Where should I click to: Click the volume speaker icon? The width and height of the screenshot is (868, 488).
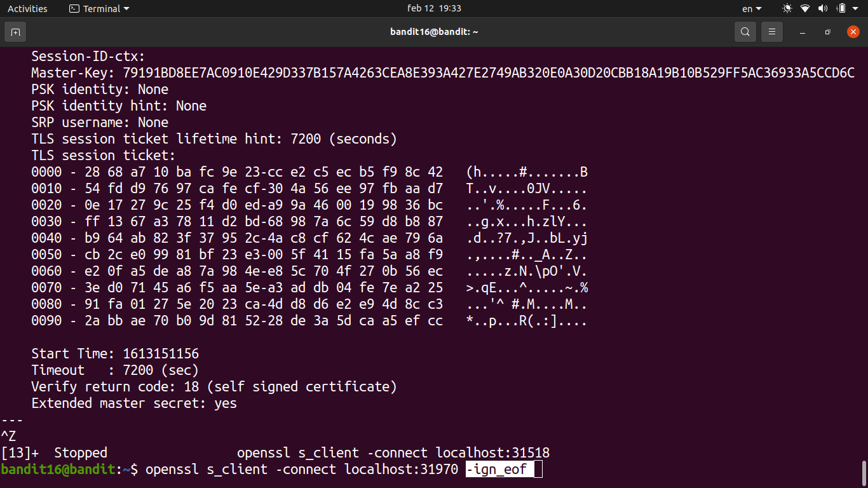click(823, 9)
